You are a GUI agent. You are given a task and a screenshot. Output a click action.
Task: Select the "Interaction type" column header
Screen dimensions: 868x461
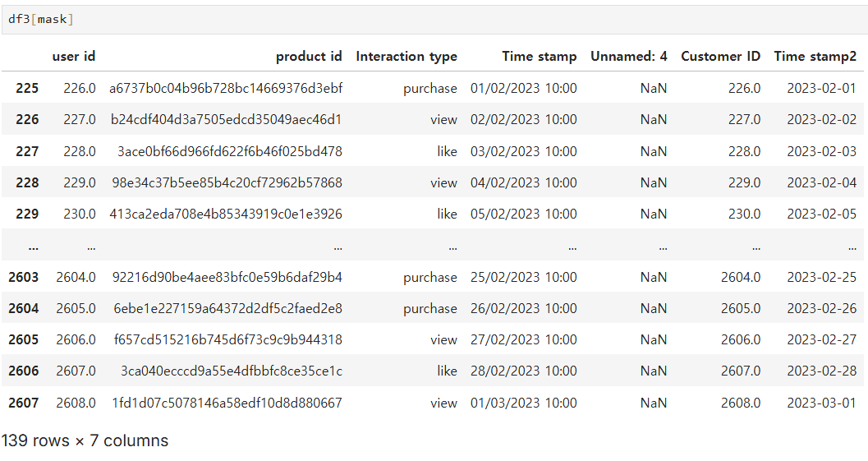click(406, 56)
